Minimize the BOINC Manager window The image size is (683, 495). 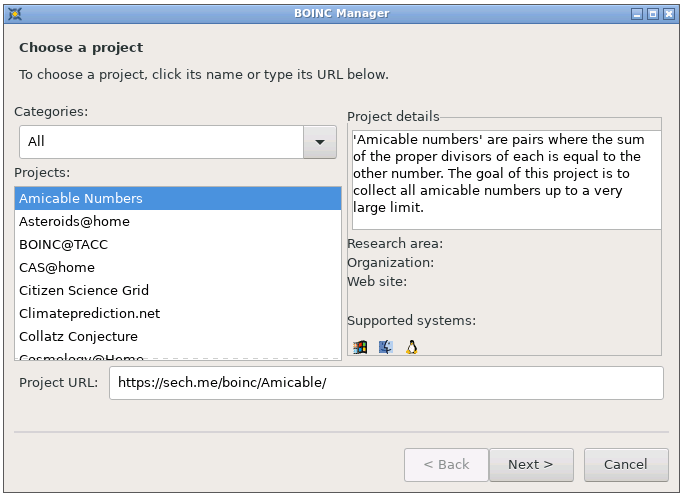637,14
